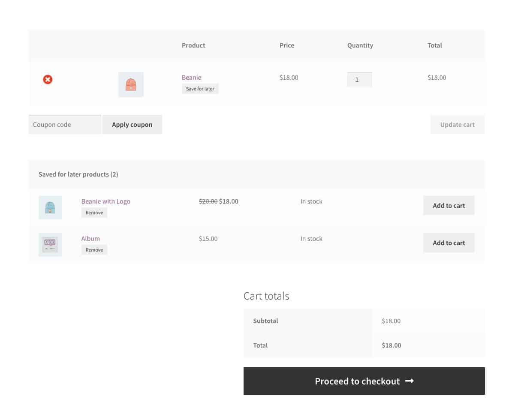Viewport: 512px width, 420px height.
Task: Focus the Beanie quantity field
Action: (359, 79)
